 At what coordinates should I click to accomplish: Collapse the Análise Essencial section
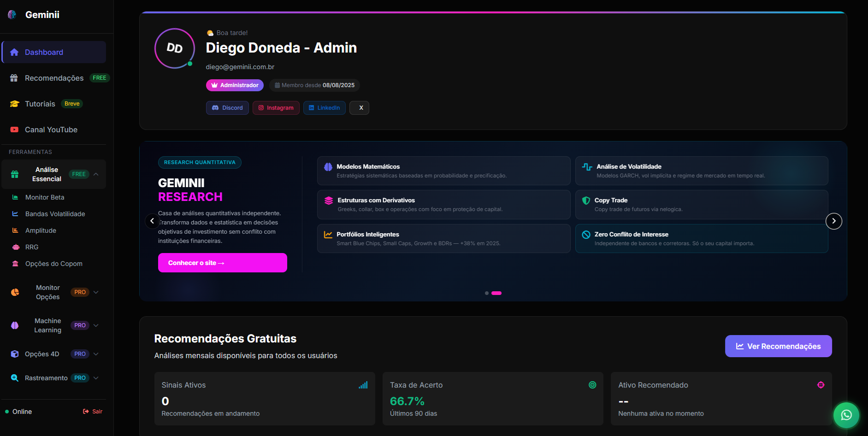click(96, 174)
